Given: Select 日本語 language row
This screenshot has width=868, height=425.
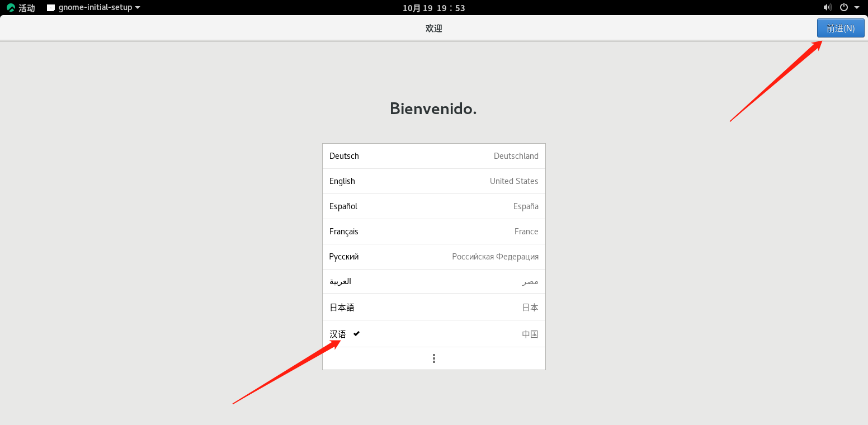Looking at the screenshot, I should 434,307.
